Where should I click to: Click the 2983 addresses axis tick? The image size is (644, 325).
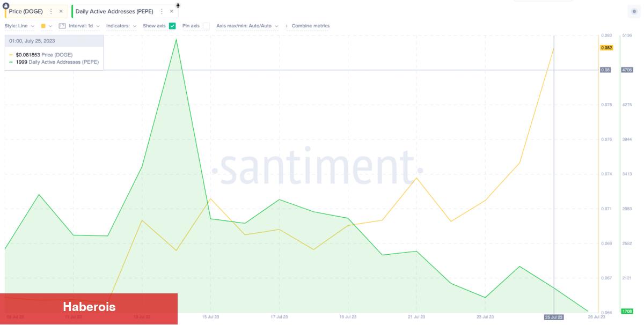coord(627,209)
